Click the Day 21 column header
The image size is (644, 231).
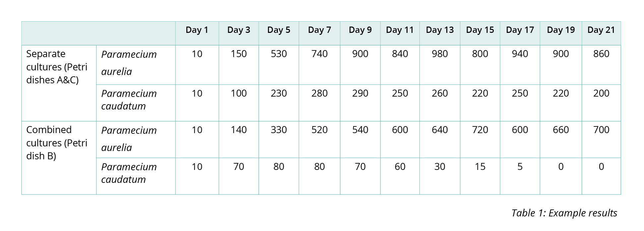point(601,30)
